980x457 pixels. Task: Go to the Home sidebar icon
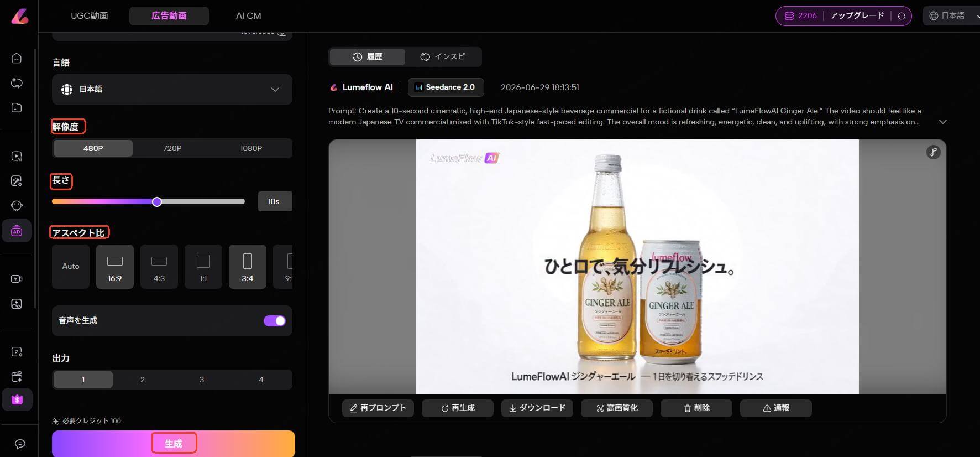click(17, 58)
